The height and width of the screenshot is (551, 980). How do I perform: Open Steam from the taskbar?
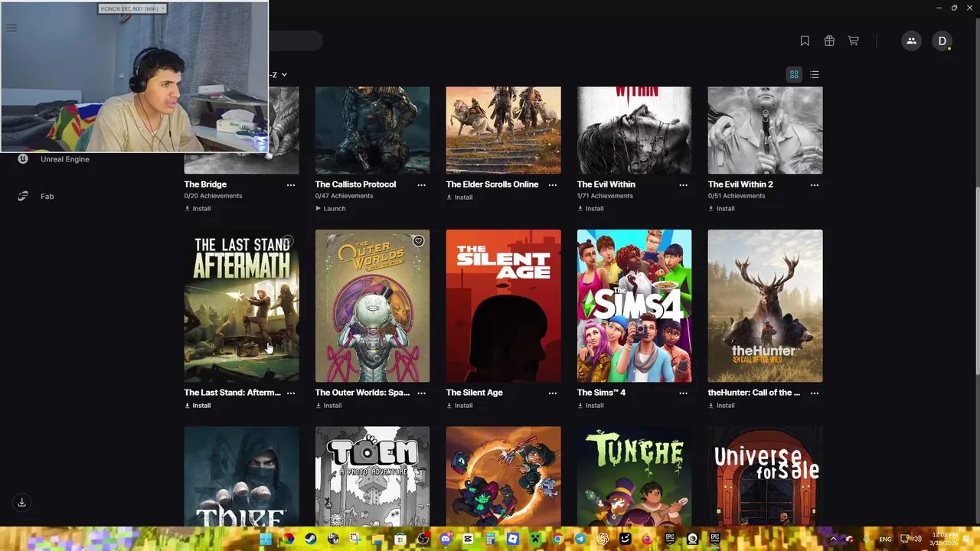click(310, 539)
